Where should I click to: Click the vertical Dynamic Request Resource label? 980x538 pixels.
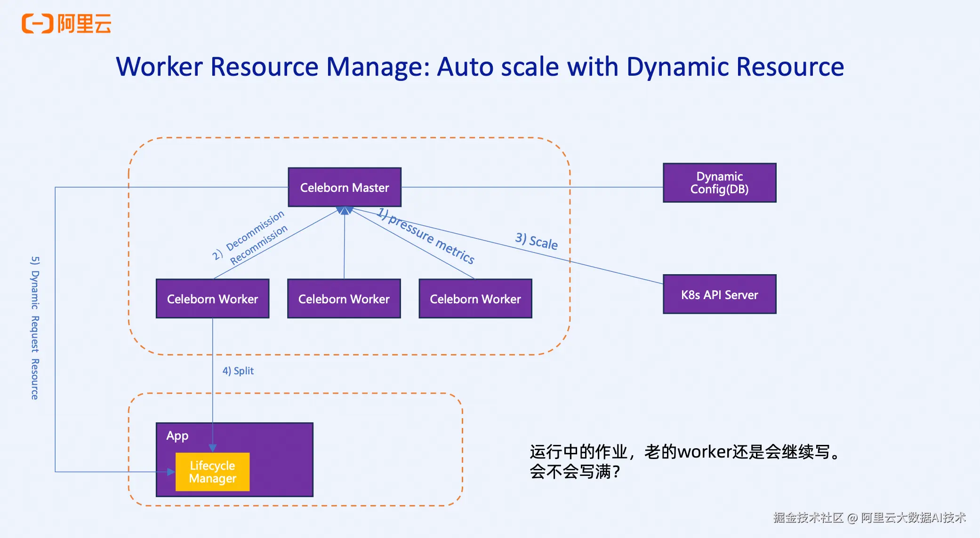pos(35,328)
